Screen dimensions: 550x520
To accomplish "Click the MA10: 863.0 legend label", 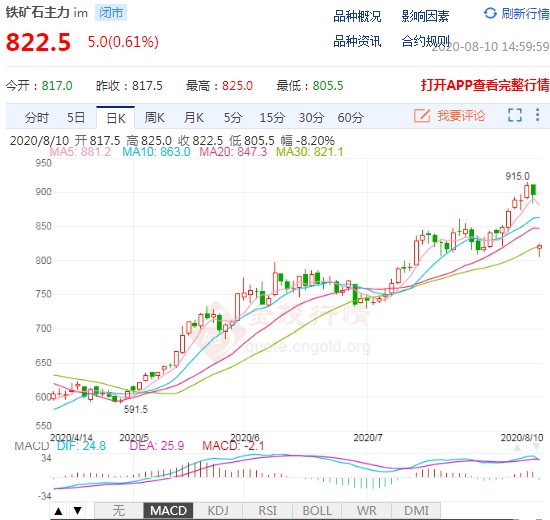I will point(156,152).
